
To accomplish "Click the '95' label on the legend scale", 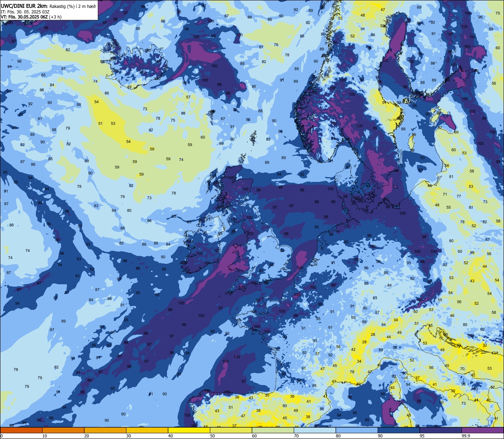I will [x=422, y=436].
